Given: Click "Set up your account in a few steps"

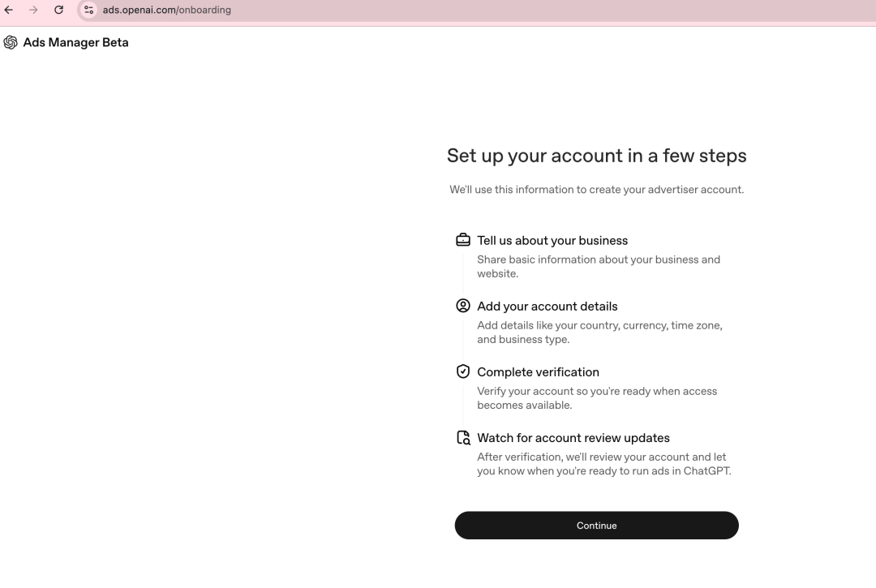Looking at the screenshot, I should 597,156.
